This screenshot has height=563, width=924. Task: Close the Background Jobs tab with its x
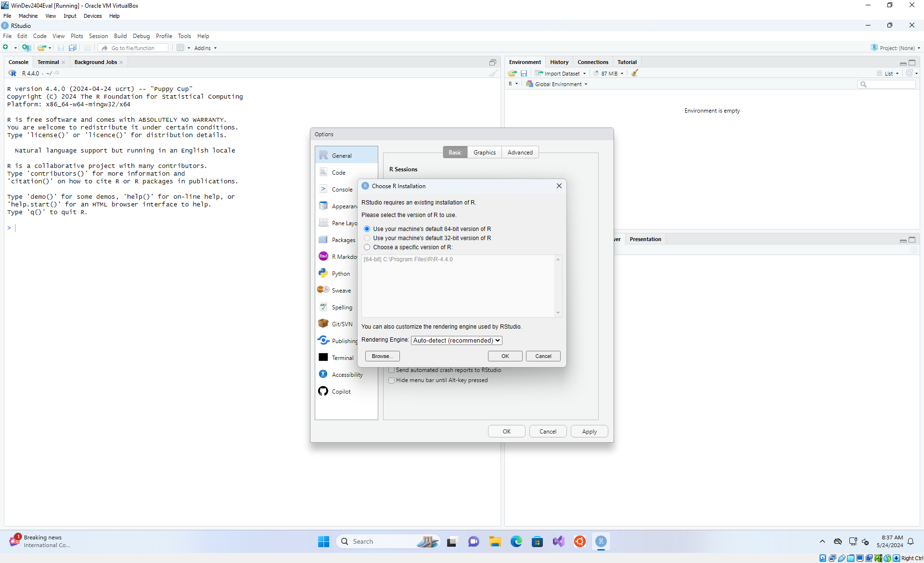point(121,63)
